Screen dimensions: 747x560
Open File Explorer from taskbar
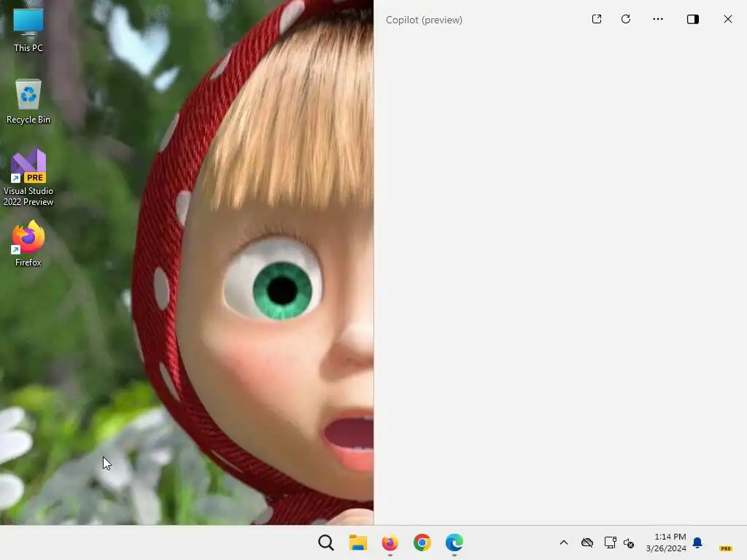pos(357,542)
